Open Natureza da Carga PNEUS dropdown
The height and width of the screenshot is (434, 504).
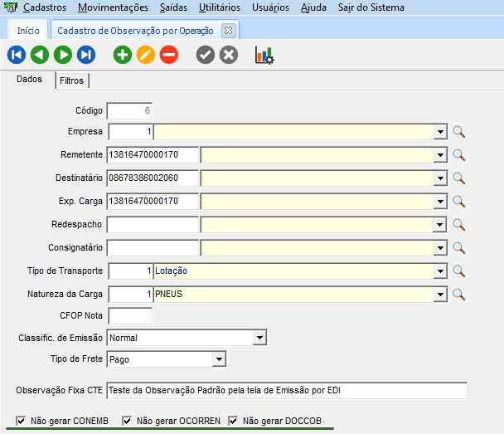pos(440,295)
